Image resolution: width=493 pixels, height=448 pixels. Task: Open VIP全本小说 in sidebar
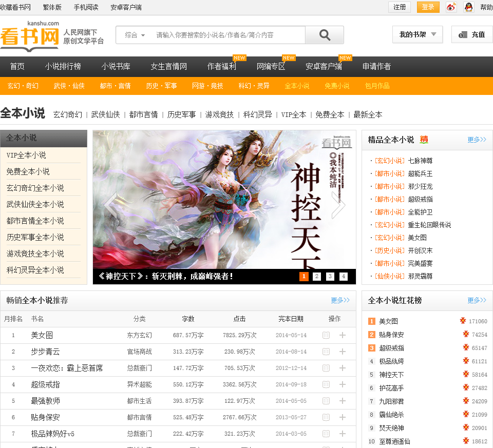point(26,155)
